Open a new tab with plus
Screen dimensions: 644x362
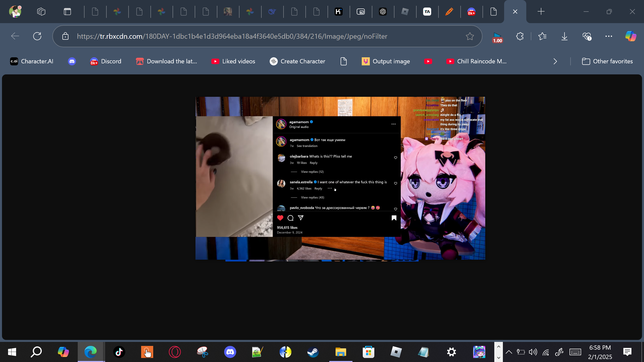pos(541,12)
